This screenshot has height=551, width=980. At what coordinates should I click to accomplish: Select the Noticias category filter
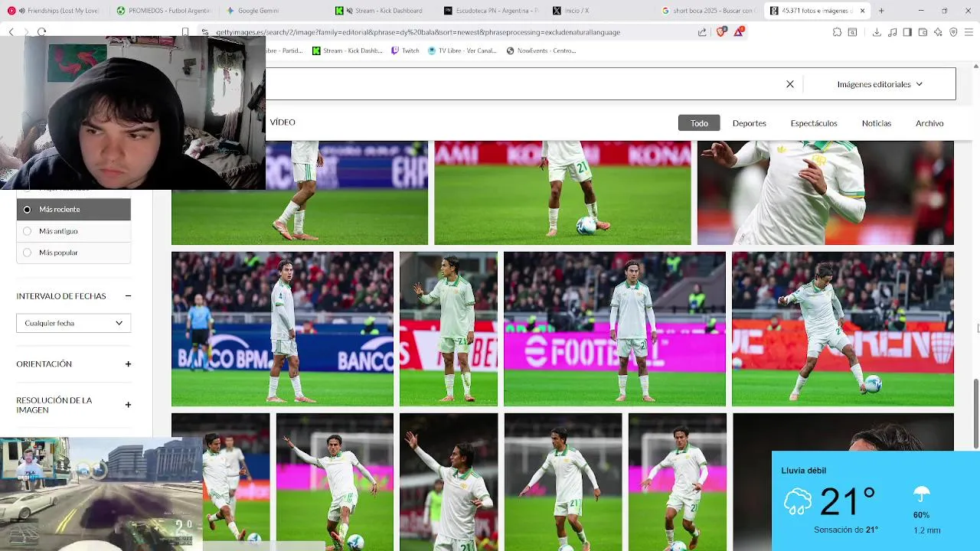[x=876, y=123]
